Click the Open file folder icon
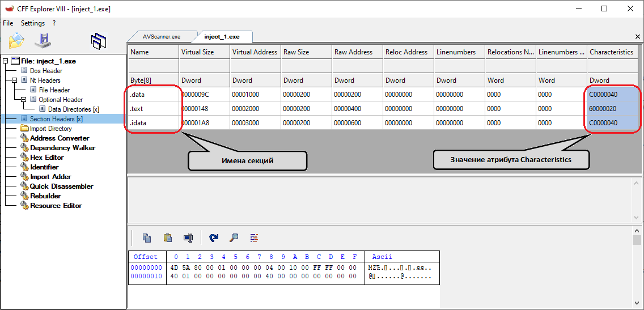The width and height of the screenshot is (644, 310). point(16,40)
